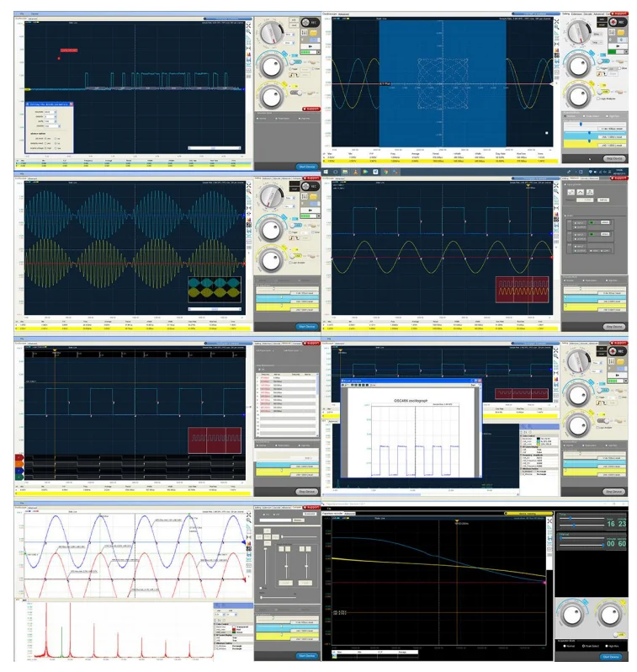
Task: Click equalizer settings icon in X-Y plot panel
Action: (612, 32)
